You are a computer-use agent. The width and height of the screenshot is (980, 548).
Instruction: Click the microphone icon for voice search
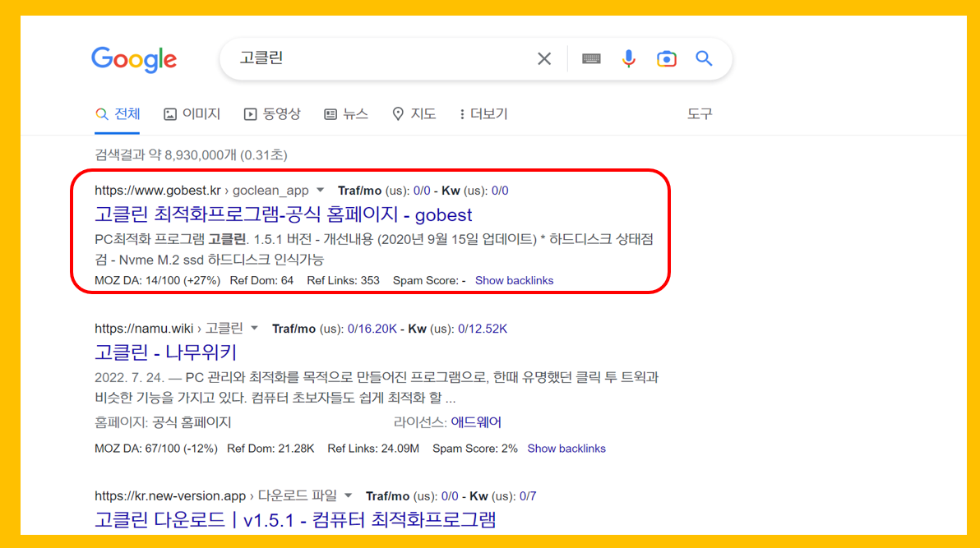pos(628,58)
